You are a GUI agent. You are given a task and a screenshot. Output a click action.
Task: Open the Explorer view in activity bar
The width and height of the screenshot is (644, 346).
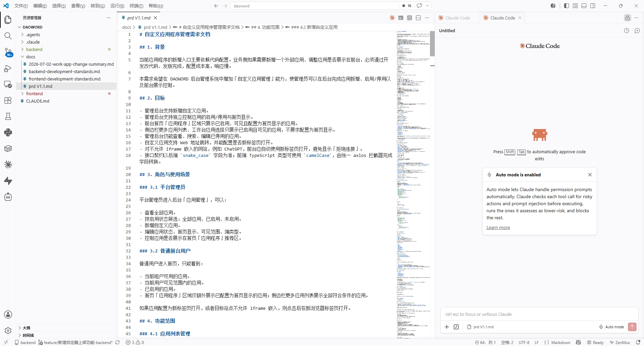pos(8,20)
